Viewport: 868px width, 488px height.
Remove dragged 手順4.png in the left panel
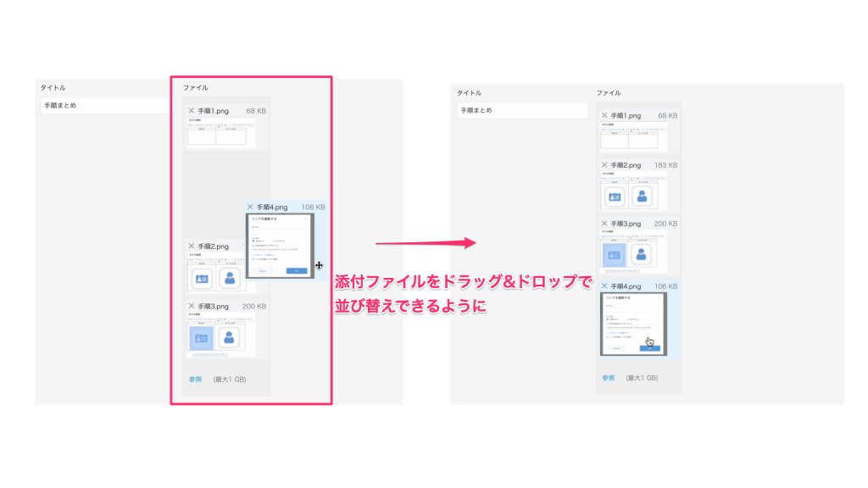pyautogui.click(x=250, y=207)
